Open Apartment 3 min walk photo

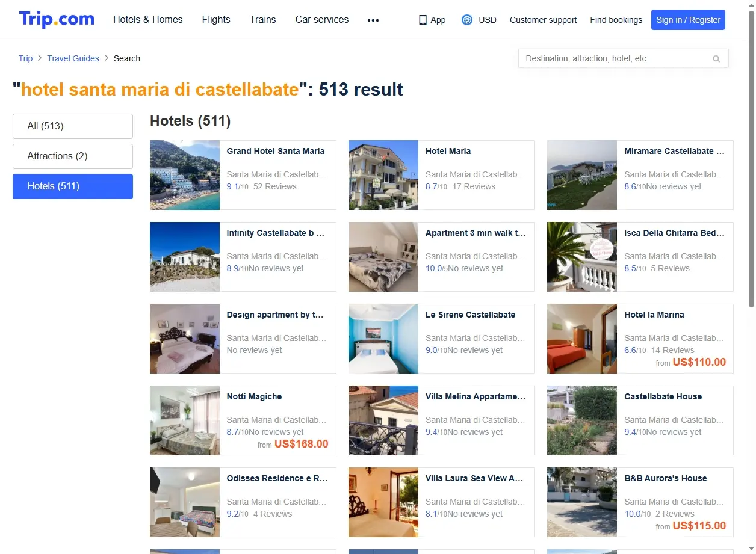[x=383, y=257]
